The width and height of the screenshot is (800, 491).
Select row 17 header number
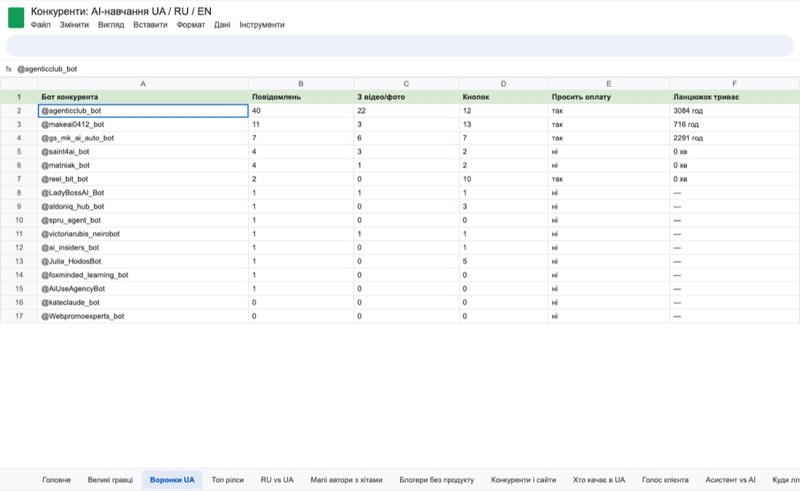[19, 316]
